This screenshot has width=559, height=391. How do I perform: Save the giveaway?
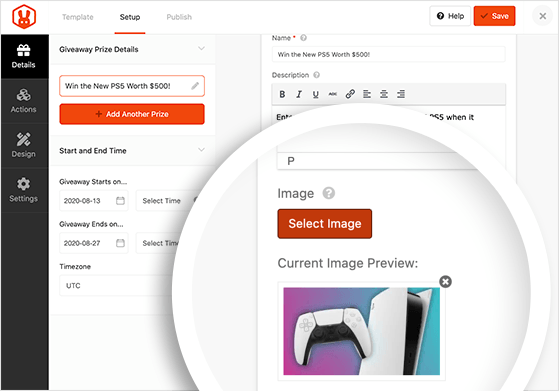pos(494,16)
